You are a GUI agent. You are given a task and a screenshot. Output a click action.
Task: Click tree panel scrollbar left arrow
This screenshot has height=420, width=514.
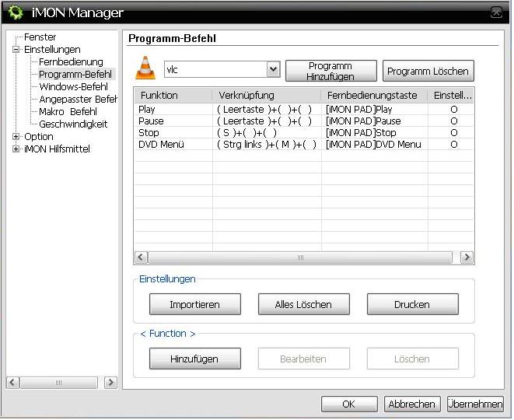[x=12, y=383]
